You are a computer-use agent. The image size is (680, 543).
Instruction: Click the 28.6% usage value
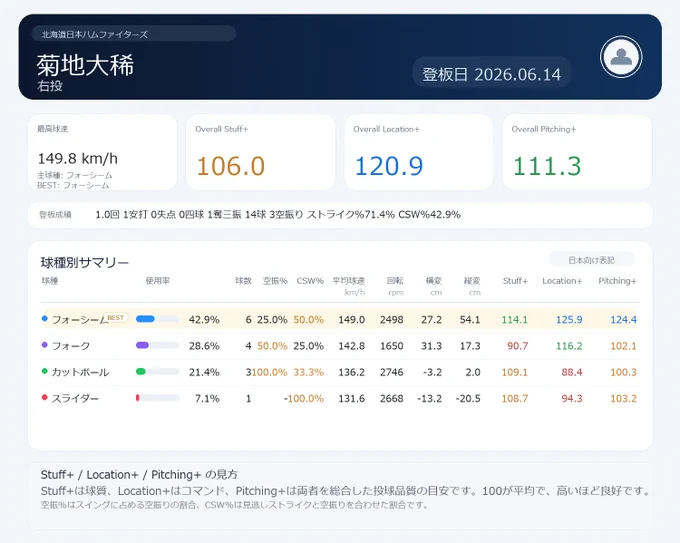pos(204,346)
